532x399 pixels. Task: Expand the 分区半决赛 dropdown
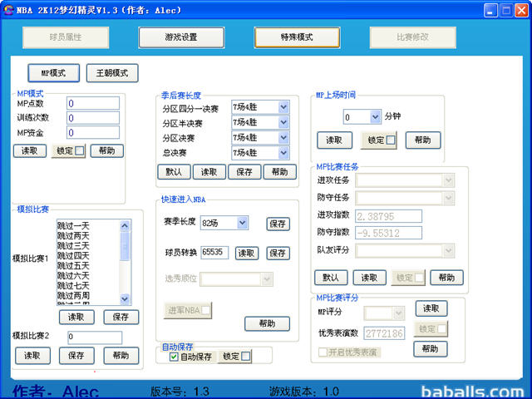tap(283, 122)
